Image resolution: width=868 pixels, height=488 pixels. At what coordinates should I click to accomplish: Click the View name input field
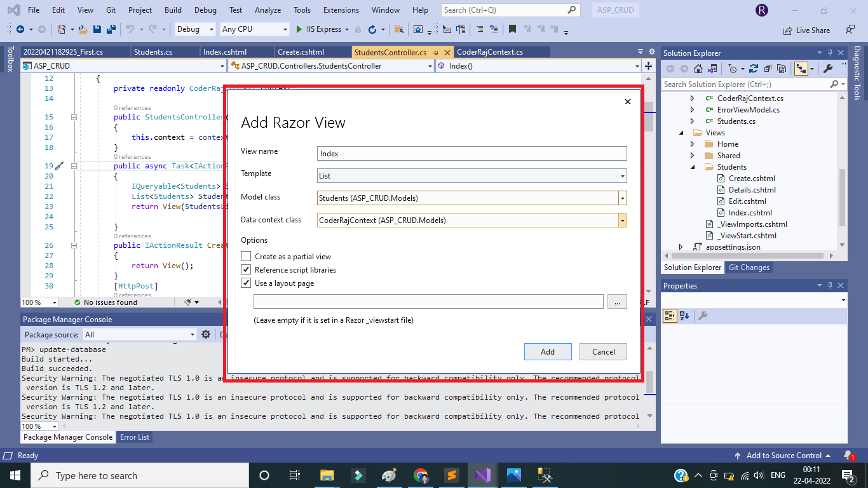click(471, 154)
